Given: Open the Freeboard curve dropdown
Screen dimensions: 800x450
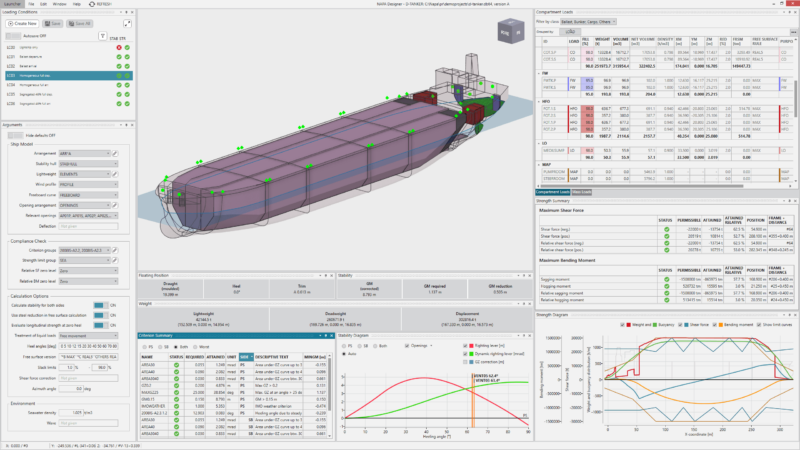Looking at the screenshot, I should [88, 195].
